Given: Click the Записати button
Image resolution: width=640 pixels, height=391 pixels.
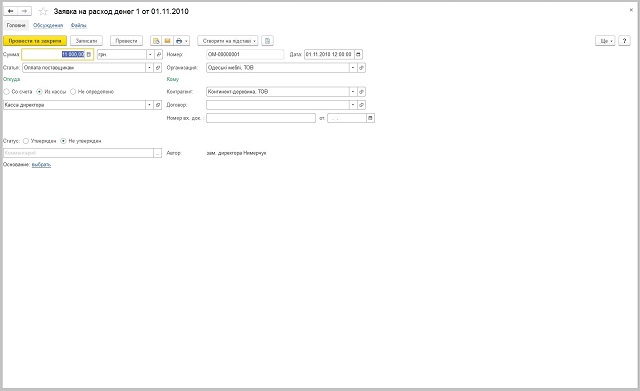Looking at the screenshot, I should [x=86, y=41].
